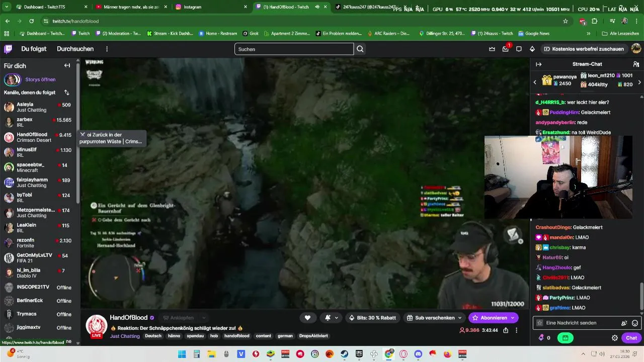Open the chat community users list

pyautogui.click(x=636, y=64)
